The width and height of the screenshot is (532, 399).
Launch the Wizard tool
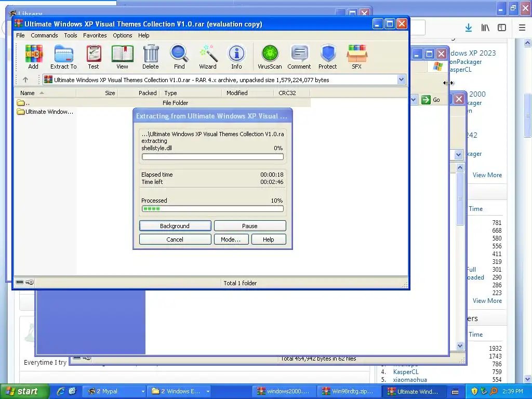(x=208, y=57)
